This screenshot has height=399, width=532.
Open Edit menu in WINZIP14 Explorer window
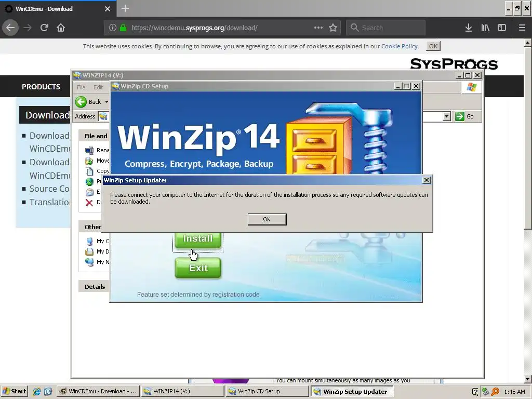coord(98,87)
